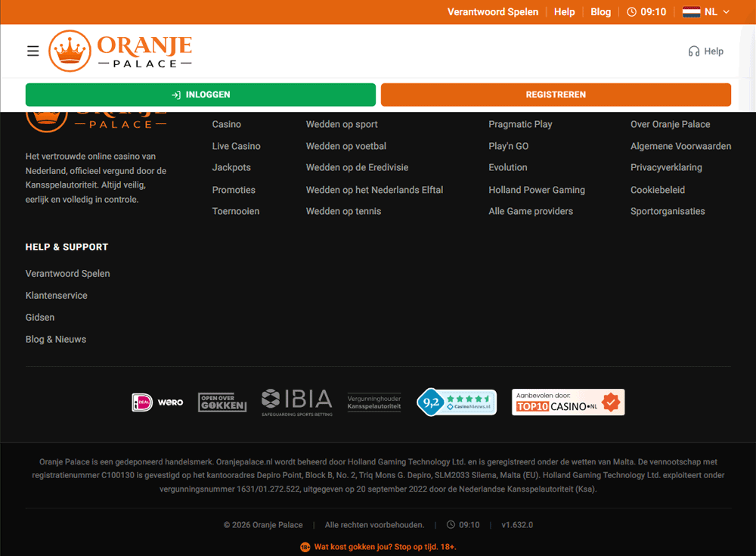Click the INLOGGEN button
Viewport: 756px width, 556px height.
[x=200, y=95]
